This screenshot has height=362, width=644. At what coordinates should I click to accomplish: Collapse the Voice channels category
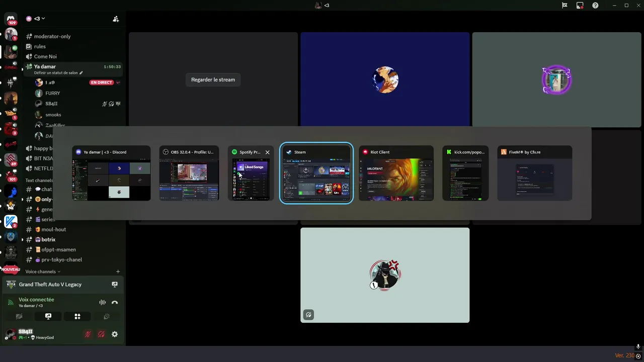point(43,271)
